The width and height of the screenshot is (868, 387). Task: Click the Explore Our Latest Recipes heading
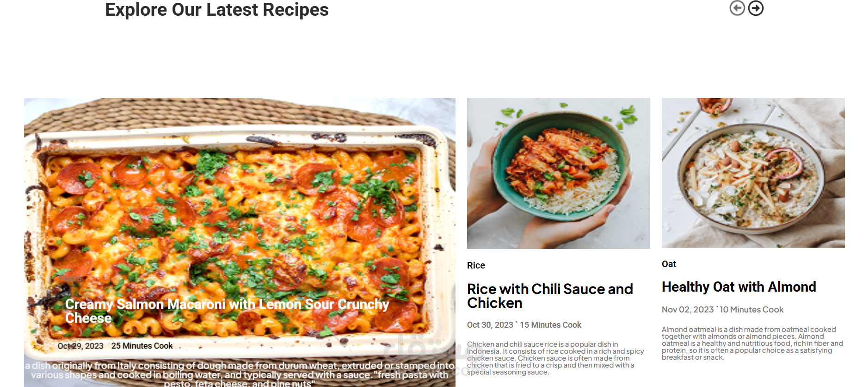[x=217, y=9]
